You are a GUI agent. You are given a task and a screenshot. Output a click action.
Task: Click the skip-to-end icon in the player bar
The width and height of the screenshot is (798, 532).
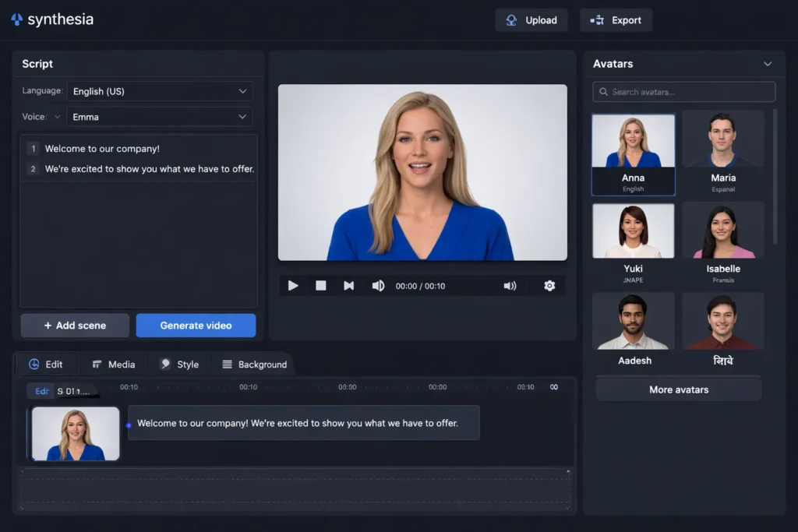[x=348, y=286]
